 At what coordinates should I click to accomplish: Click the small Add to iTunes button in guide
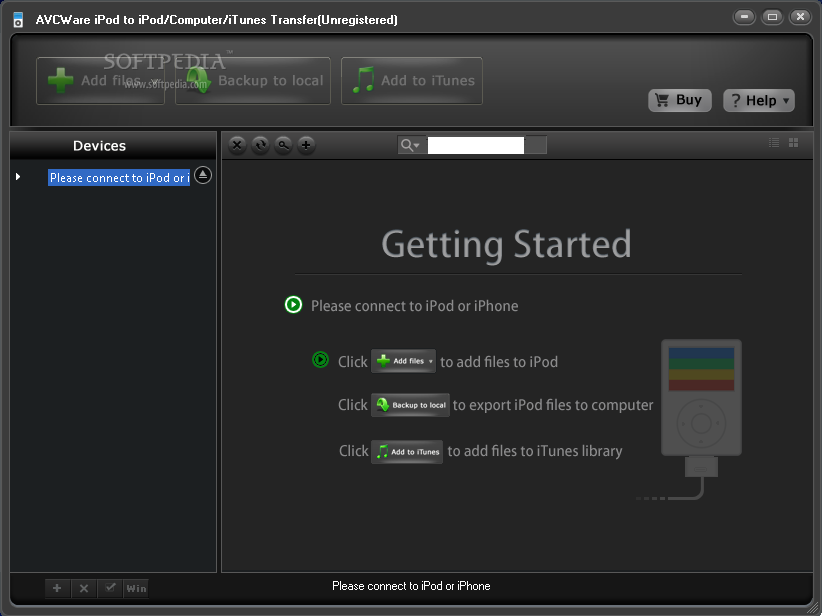coord(407,451)
